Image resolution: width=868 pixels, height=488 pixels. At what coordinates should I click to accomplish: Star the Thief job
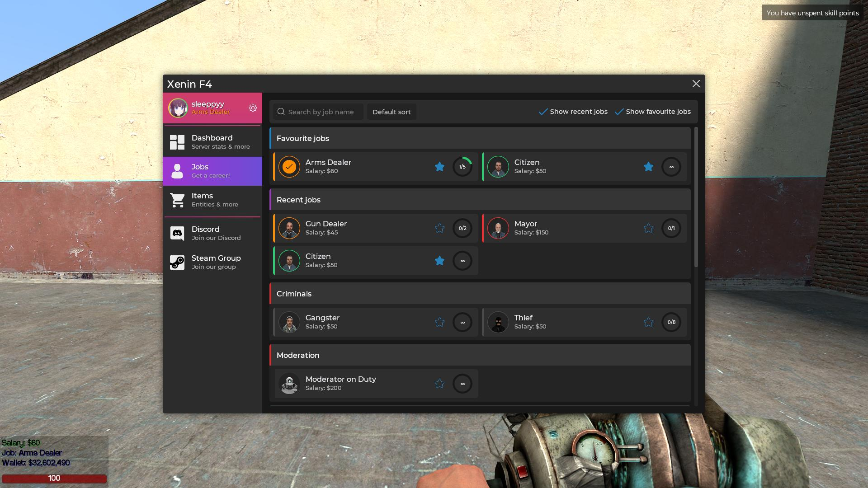pos(648,322)
